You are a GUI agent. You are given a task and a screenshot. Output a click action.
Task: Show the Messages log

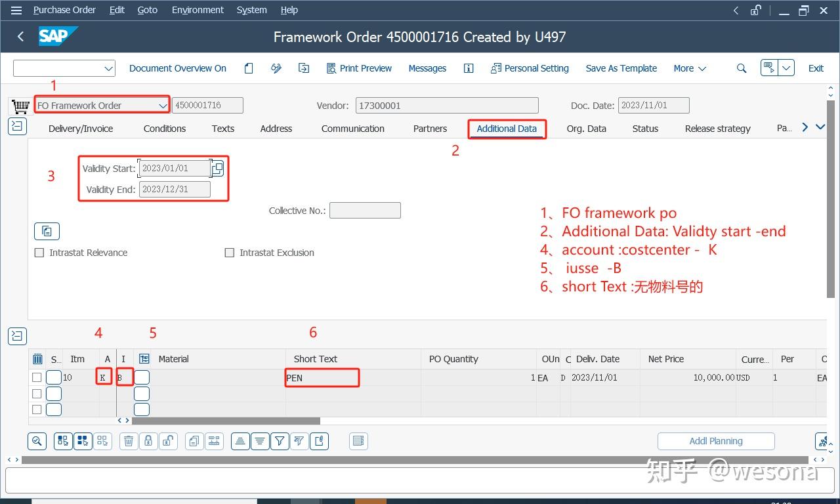pos(427,68)
